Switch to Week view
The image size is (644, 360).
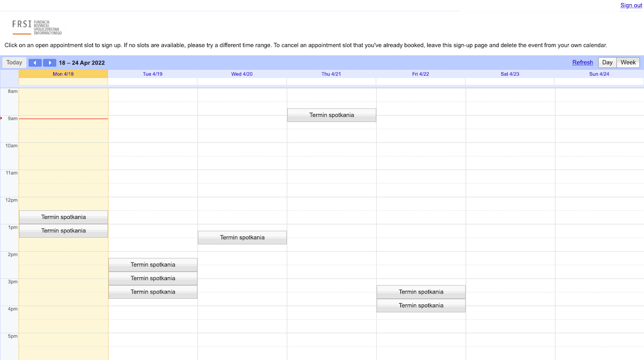(628, 63)
